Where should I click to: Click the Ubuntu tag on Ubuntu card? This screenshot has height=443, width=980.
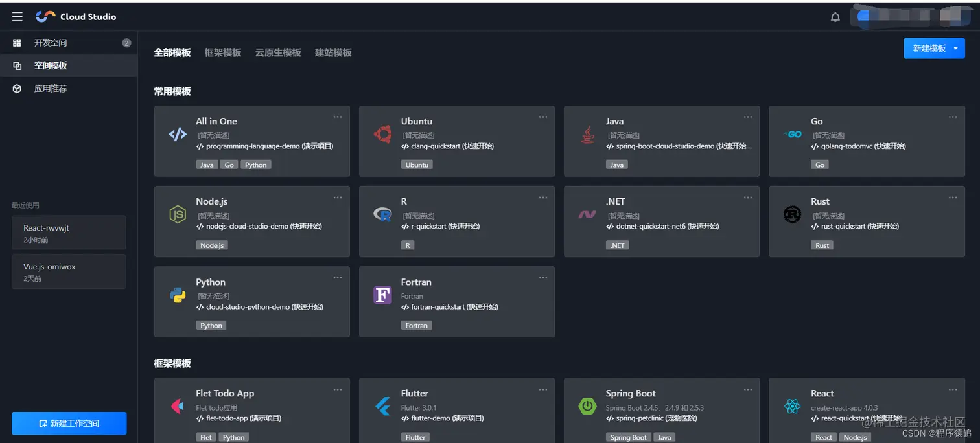417,165
